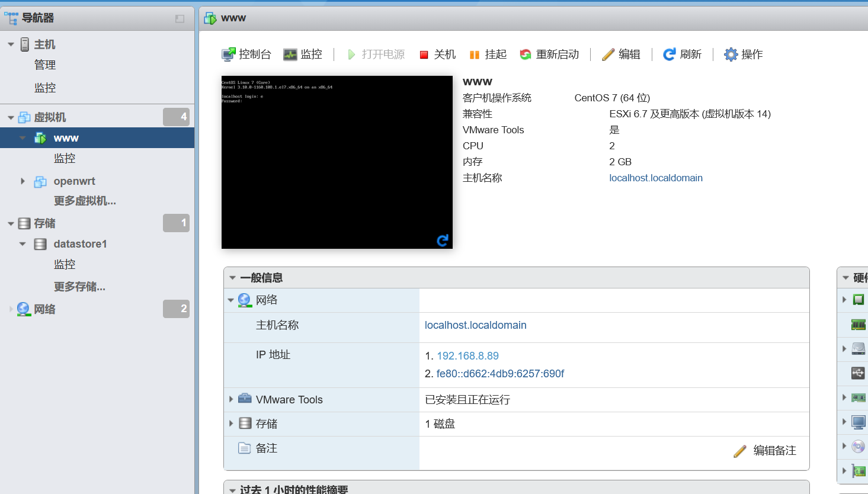868x494 pixels.
Task: Click the network count badge 2
Action: (x=176, y=309)
